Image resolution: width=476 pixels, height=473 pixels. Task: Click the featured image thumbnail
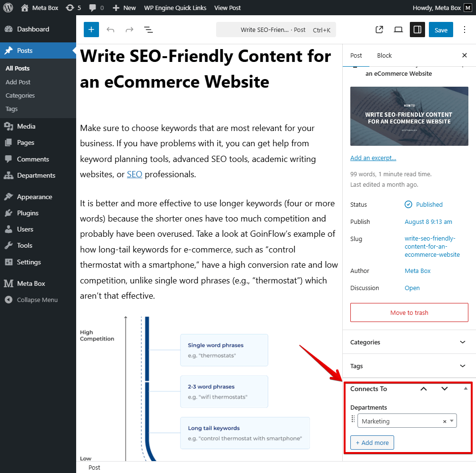tap(409, 116)
